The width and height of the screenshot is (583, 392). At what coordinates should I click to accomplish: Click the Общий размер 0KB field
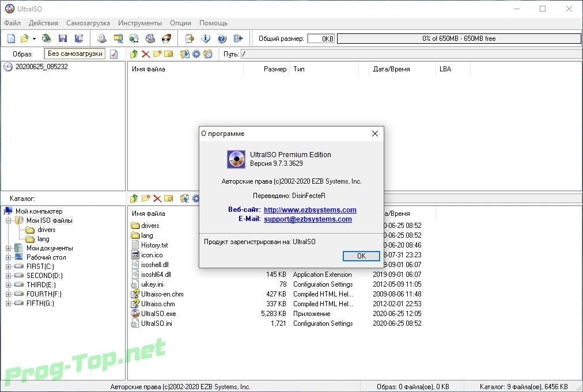321,39
